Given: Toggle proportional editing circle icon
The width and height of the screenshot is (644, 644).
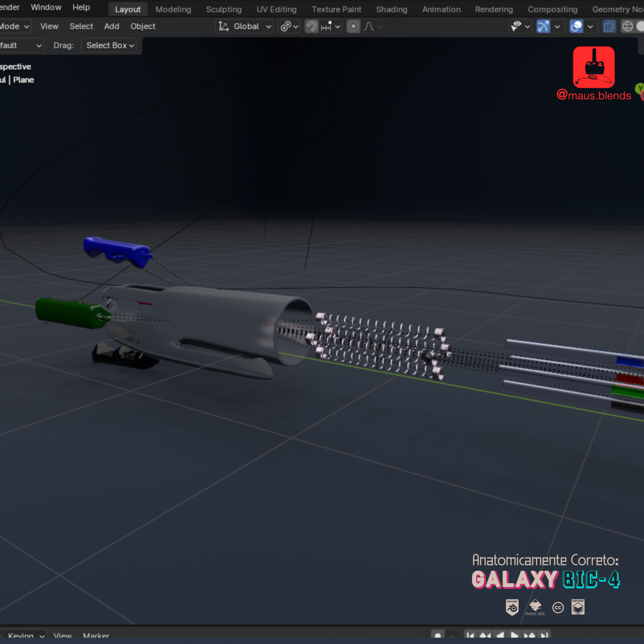Looking at the screenshot, I should [354, 26].
